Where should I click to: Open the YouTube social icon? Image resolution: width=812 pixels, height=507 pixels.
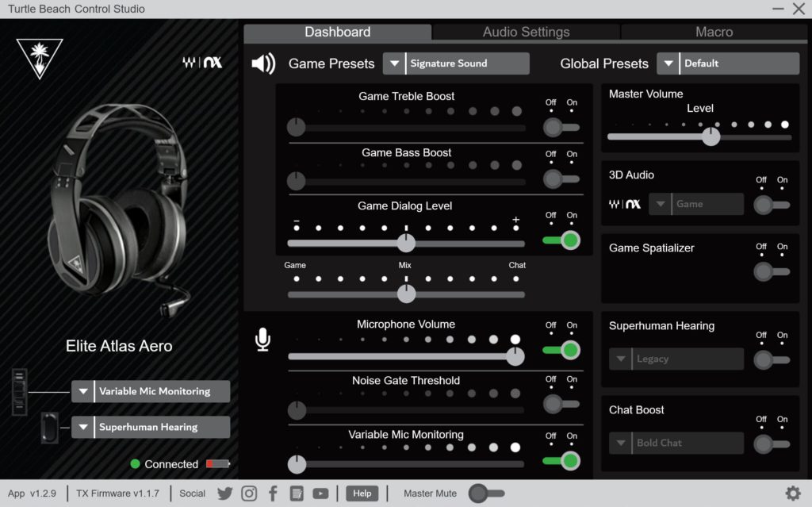pos(320,494)
